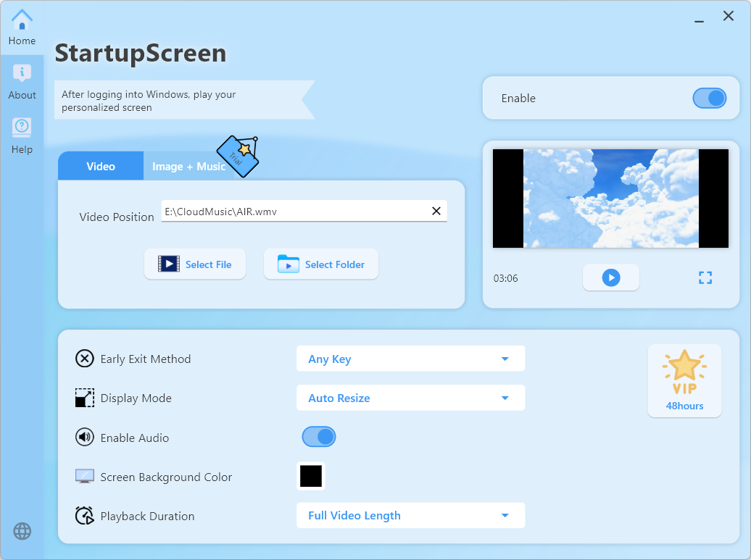Open the Home page in sidebar
751x560 pixels.
pos(22,28)
